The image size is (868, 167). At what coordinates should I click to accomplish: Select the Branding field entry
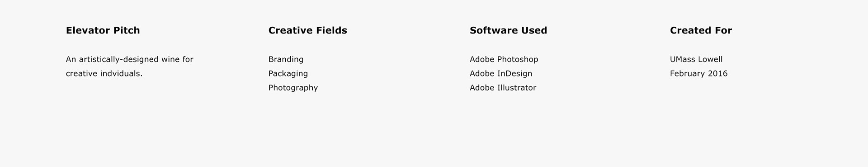click(x=286, y=59)
